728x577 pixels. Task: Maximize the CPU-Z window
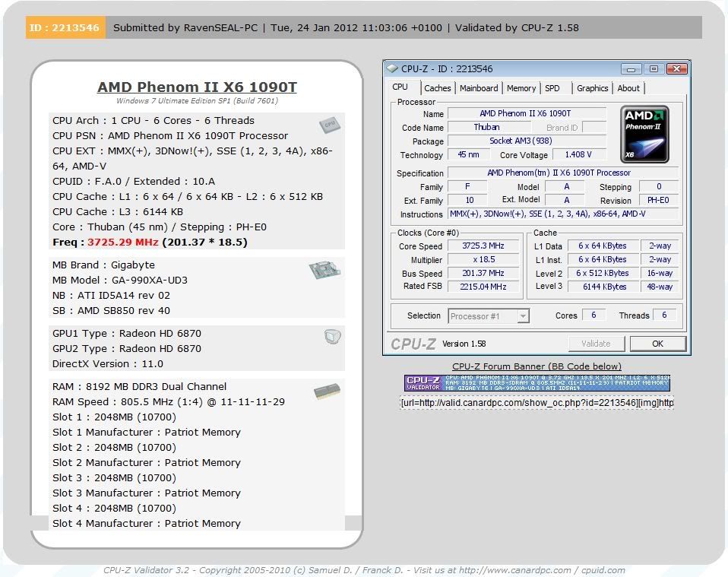pos(654,68)
